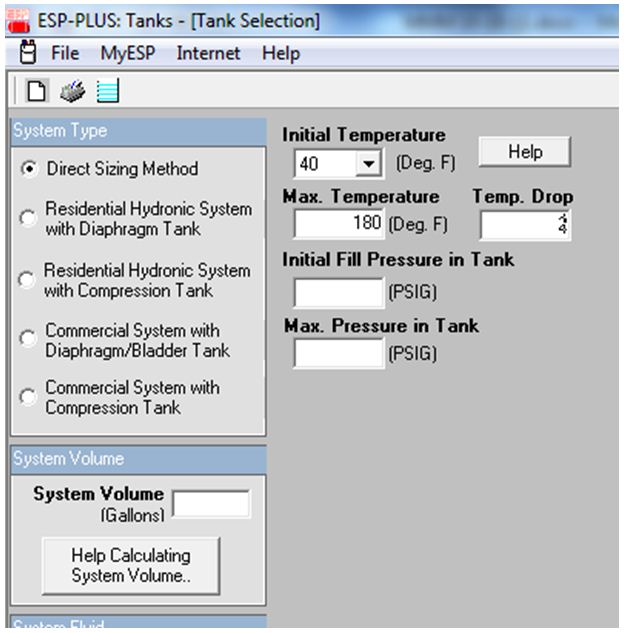Open the Help menu in menu bar
Screen dimensions: 624x633
[x=281, y=53]
